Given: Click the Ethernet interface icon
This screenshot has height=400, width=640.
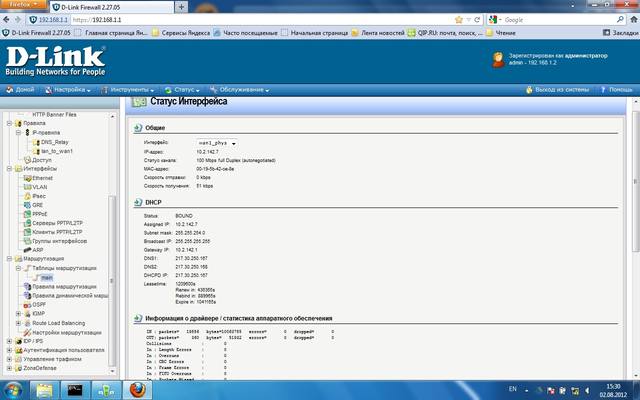Looking at the screenshot, I should [27, 178].
